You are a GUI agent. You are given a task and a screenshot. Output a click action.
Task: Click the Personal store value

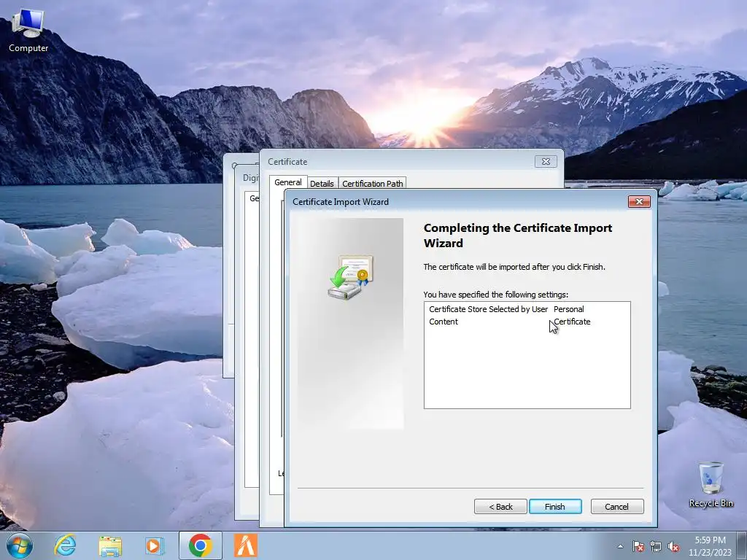569,309
